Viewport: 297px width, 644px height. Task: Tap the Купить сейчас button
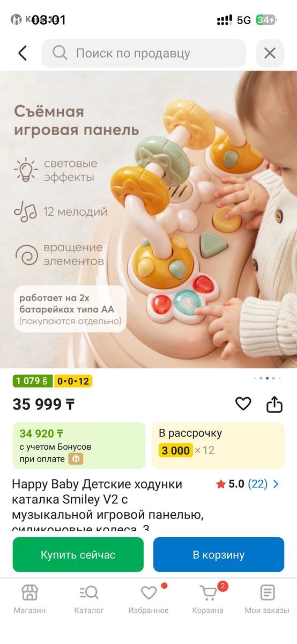[x=78, y=554]
